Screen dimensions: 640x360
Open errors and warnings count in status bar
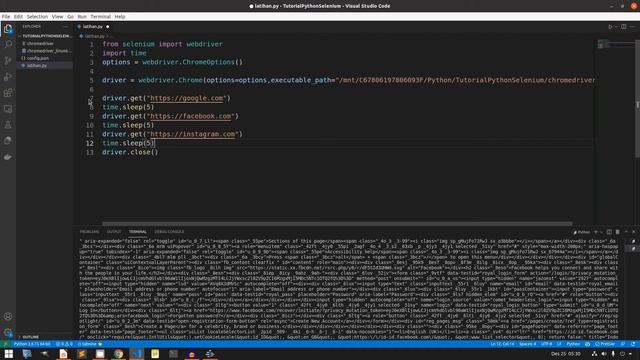click(64, 344)
